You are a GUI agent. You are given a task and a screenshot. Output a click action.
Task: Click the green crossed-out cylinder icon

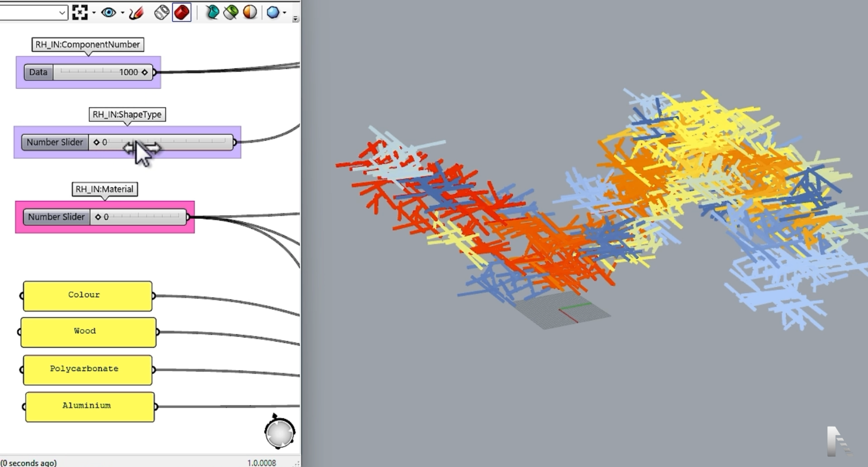(231, 13)
